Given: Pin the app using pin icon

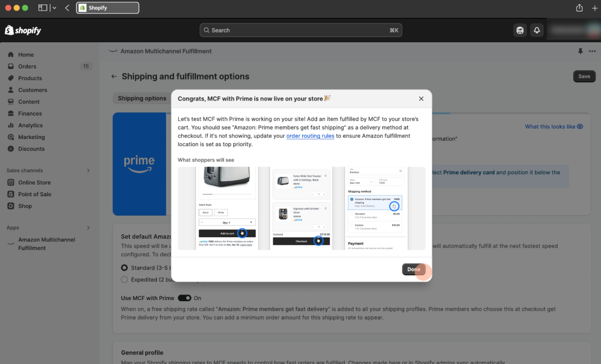Looking at the screenshot, I should (580, 51).
